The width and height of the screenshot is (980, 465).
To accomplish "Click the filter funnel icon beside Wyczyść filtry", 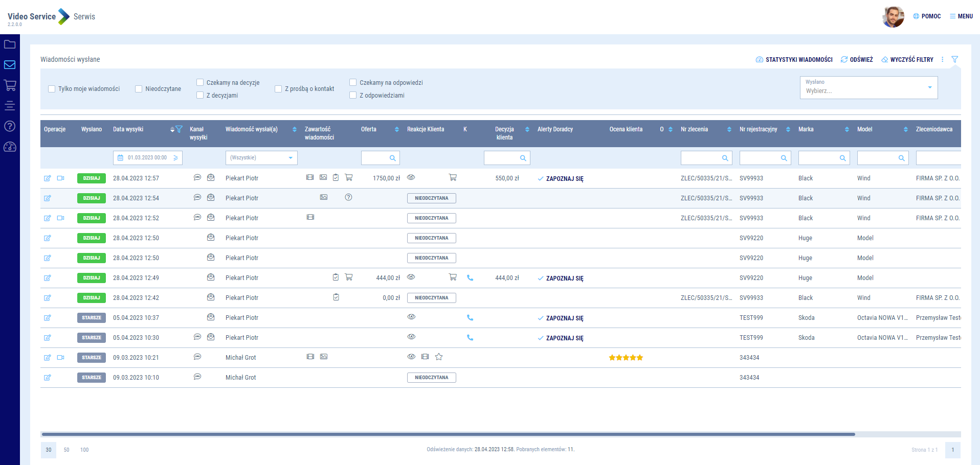I will (x=954, y=60).
